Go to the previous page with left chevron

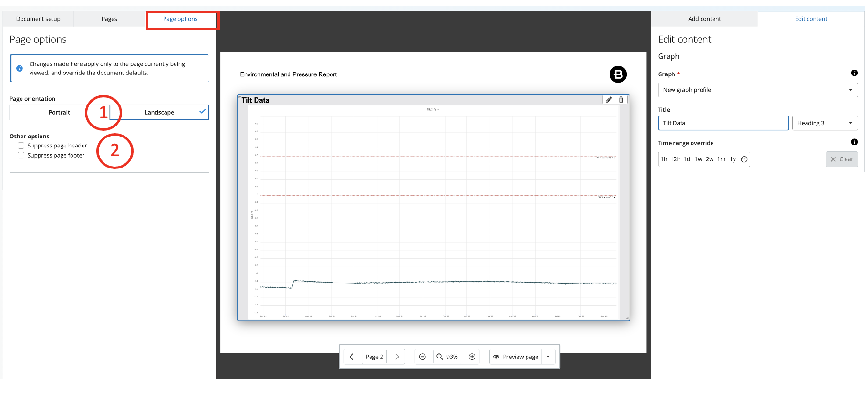(351, 357)
